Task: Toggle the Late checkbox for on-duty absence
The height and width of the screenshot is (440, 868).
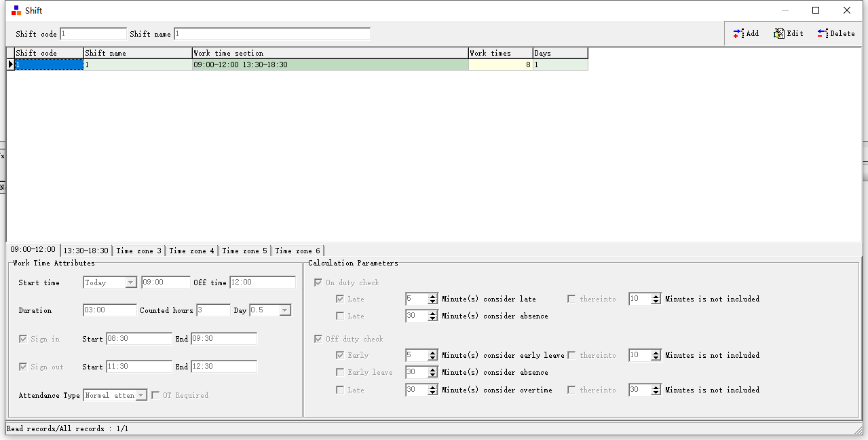Action: click(x=340, y=316)
